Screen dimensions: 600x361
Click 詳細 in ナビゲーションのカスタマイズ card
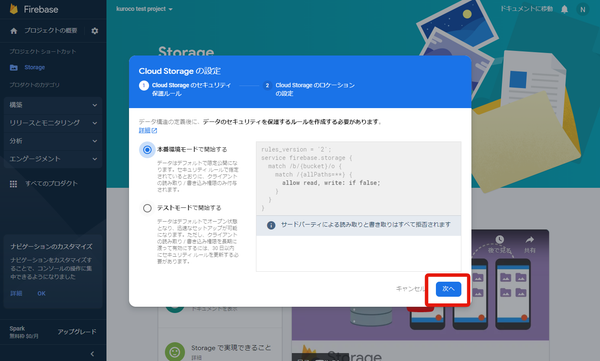click(x=16, y=294)
